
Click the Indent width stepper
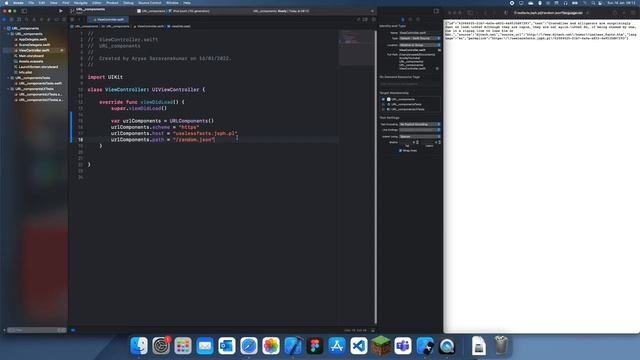coord(440,142)
